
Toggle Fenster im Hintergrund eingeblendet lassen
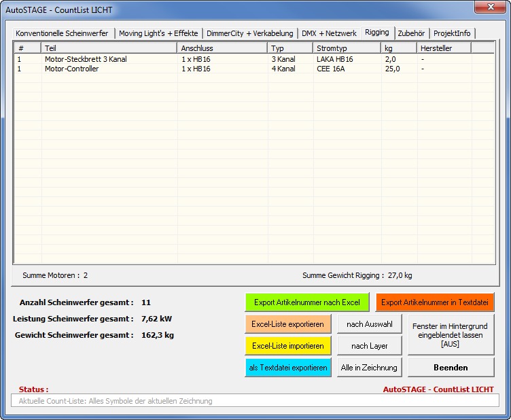(x=450, y=335)
